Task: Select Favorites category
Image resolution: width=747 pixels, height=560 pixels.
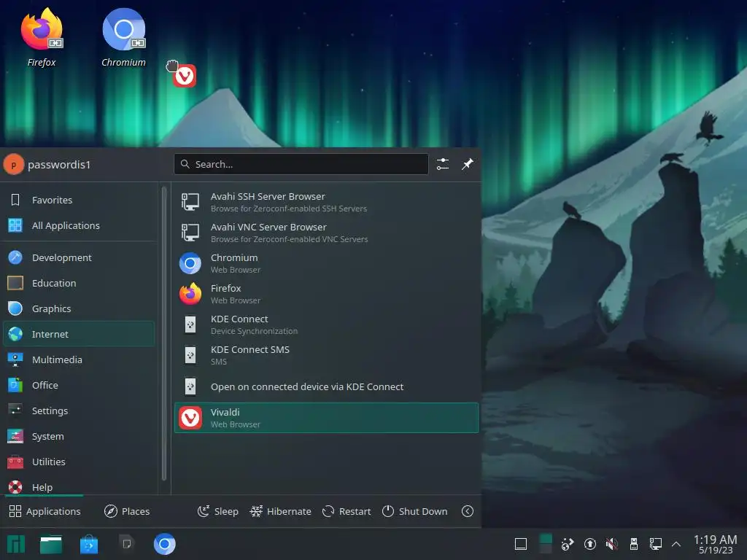Action: click(79, 200)
